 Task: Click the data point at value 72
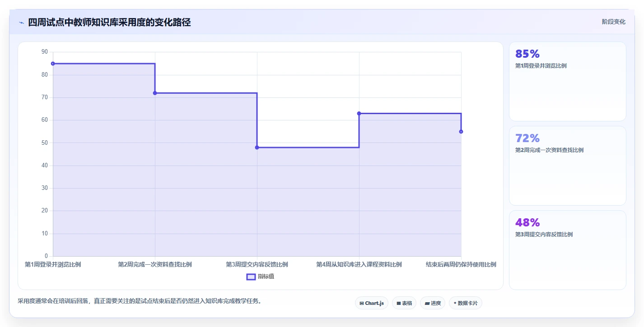(x=155, y=93)
